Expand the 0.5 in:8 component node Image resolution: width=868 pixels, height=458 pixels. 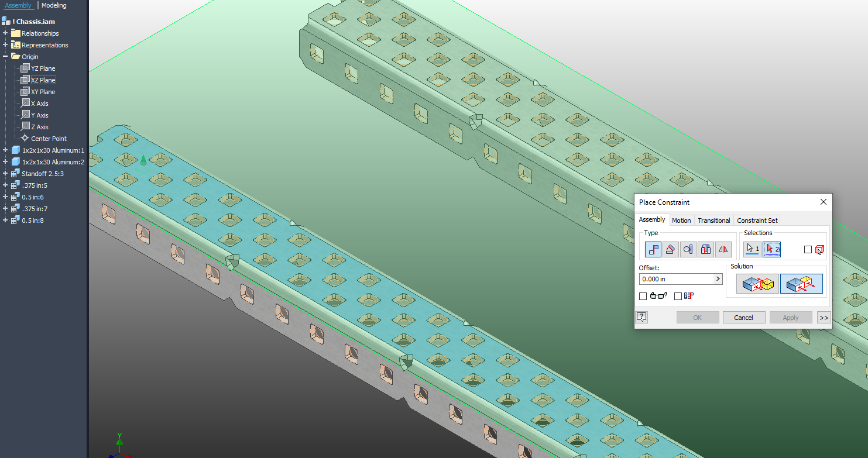[5, 221]
